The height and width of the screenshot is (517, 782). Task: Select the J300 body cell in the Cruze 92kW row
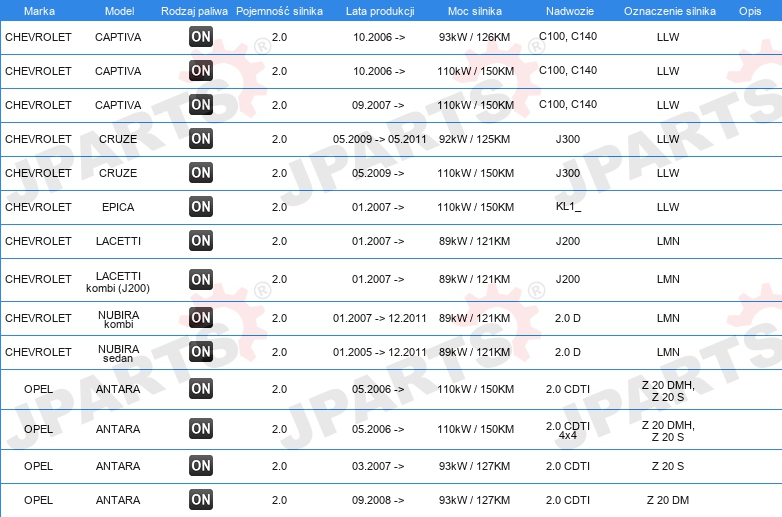[x=568, y=139]
